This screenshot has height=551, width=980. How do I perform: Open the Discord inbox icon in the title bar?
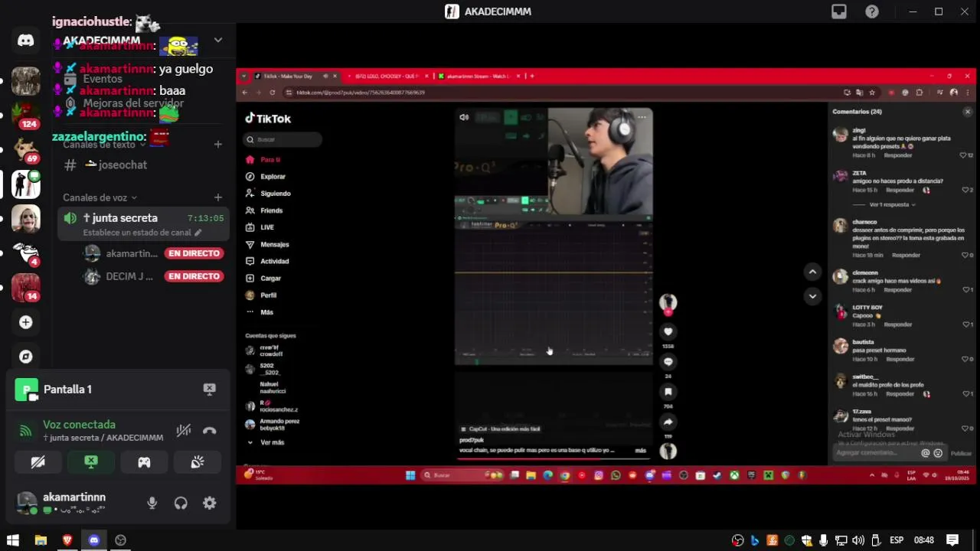pos(839,11)
